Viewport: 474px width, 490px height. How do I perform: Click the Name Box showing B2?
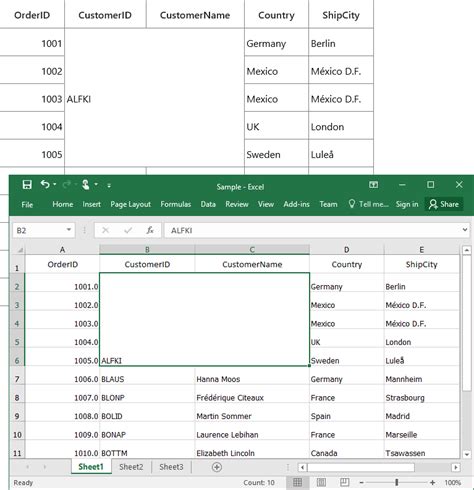click(x=39, y=230)
